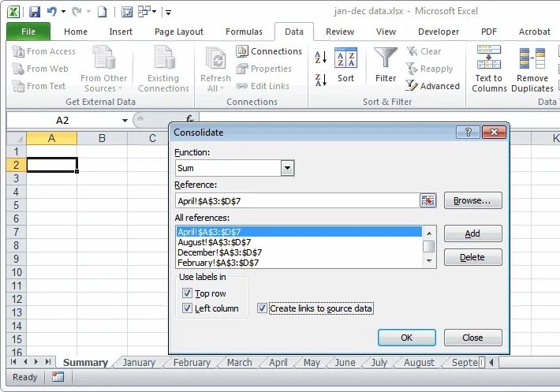This screenshot has height=392, width=560.
Task: Select August!$A$3:$D$7 reference
Action: [x=299, y=242]
